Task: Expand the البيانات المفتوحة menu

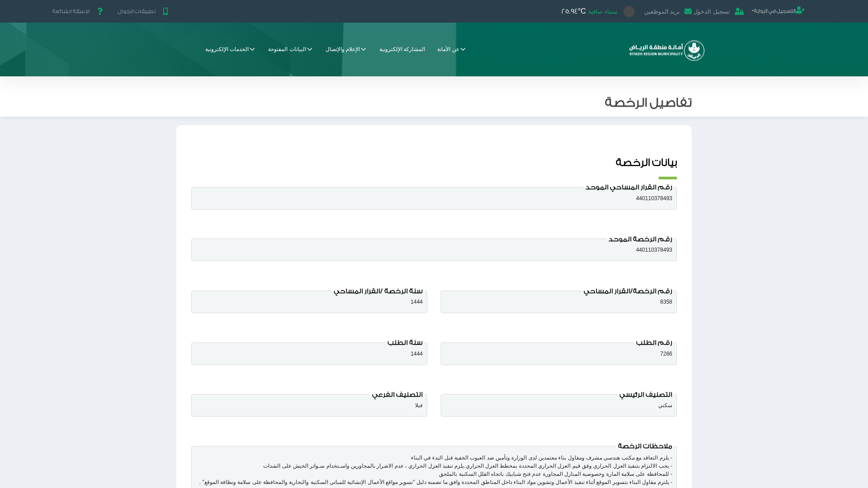Action: 290,49
